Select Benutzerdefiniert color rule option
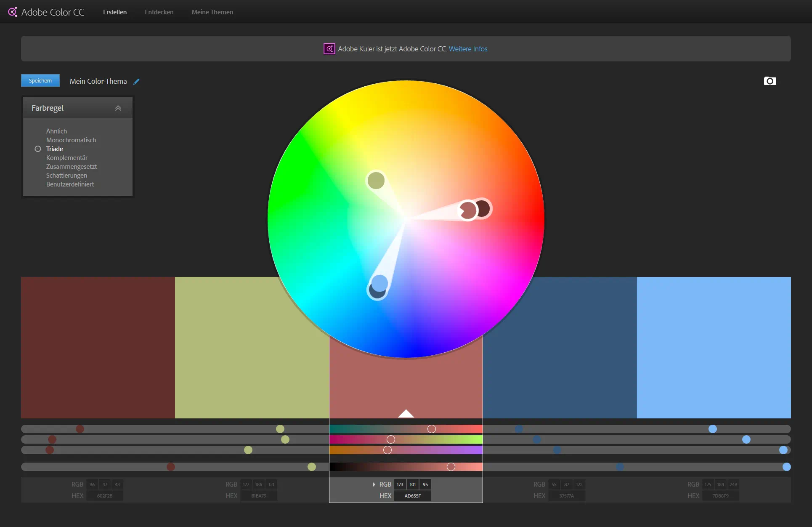The image size is (812, 527). [70, 184]
